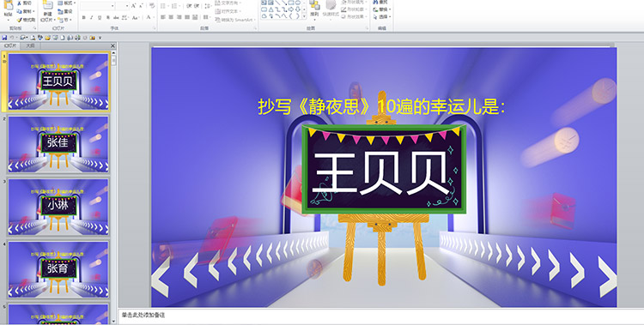The width and height of the screenshot is (644, 325).
Task: Expand the shapes gallery more arrow
Action: tap(304, 17)
